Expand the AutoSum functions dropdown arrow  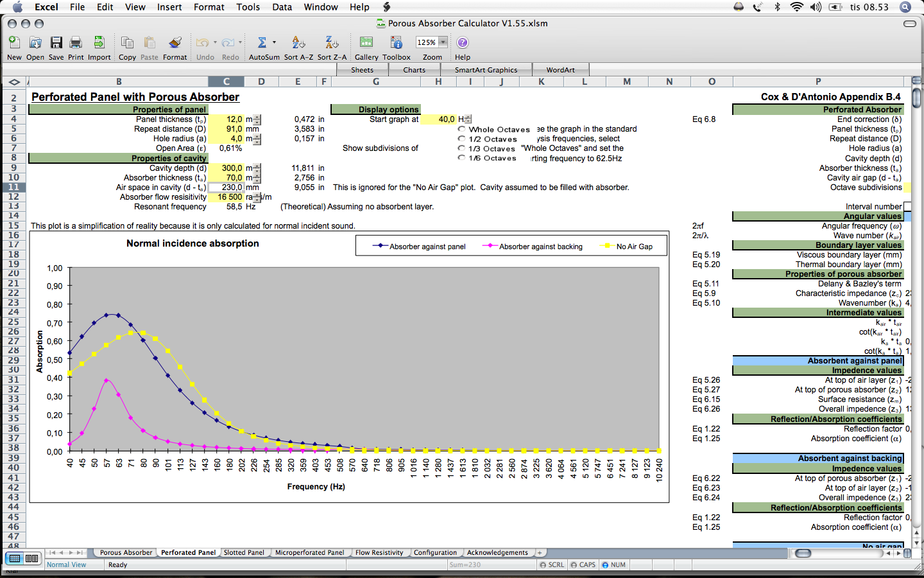pos(274,42)
